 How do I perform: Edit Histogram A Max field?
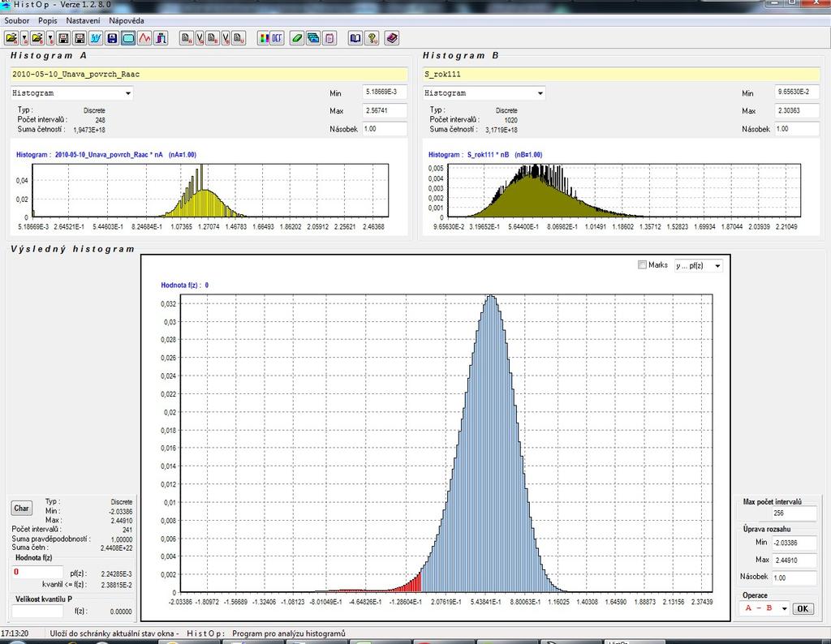385,110
